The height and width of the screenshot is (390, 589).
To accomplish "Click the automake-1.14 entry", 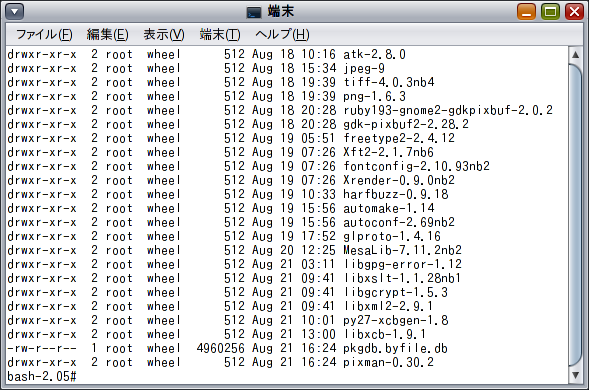I will [x=388, y=209].
